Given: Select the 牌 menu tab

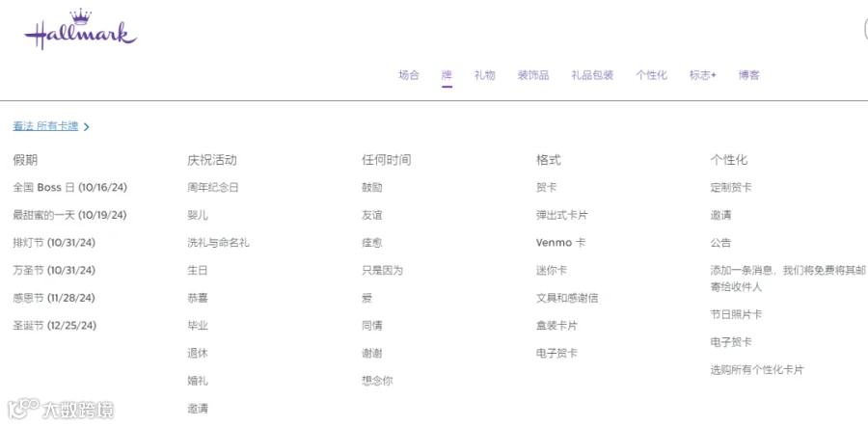Looking at the screenshot, I should (447, 75).
